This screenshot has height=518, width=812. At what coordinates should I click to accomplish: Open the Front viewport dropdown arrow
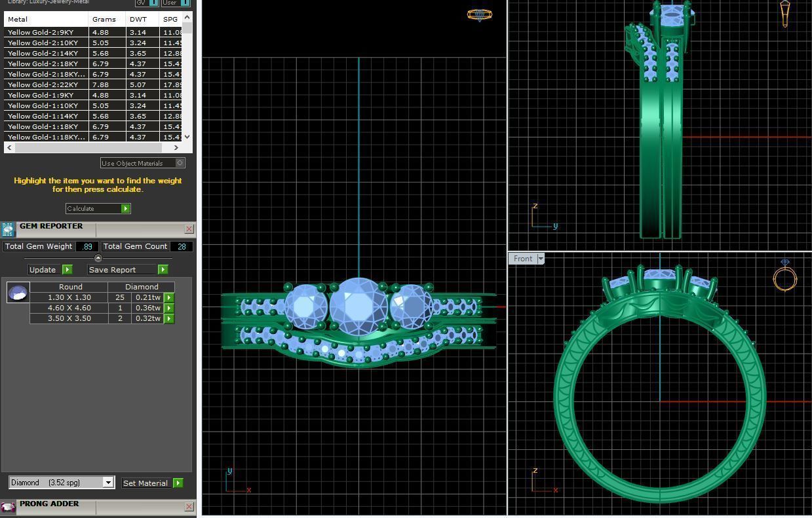click(541, 259)
